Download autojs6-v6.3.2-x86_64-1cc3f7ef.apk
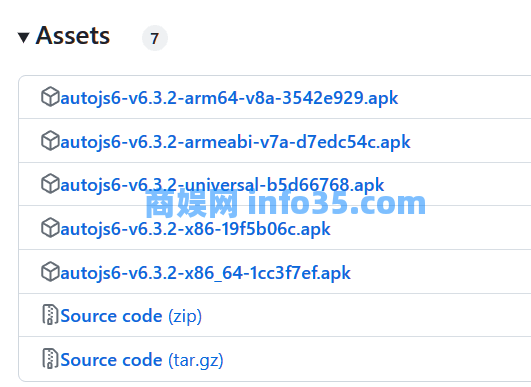 click(206, 273)
